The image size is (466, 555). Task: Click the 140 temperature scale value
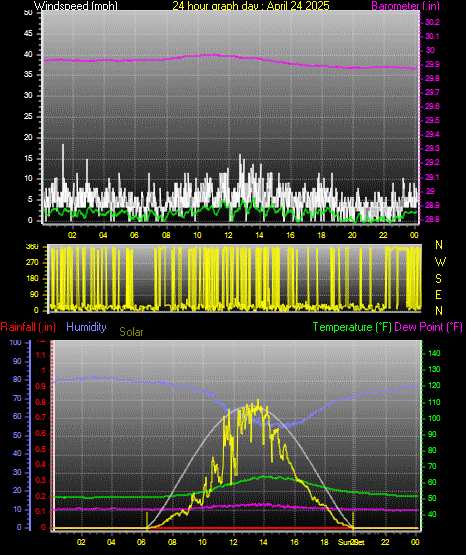434,353
